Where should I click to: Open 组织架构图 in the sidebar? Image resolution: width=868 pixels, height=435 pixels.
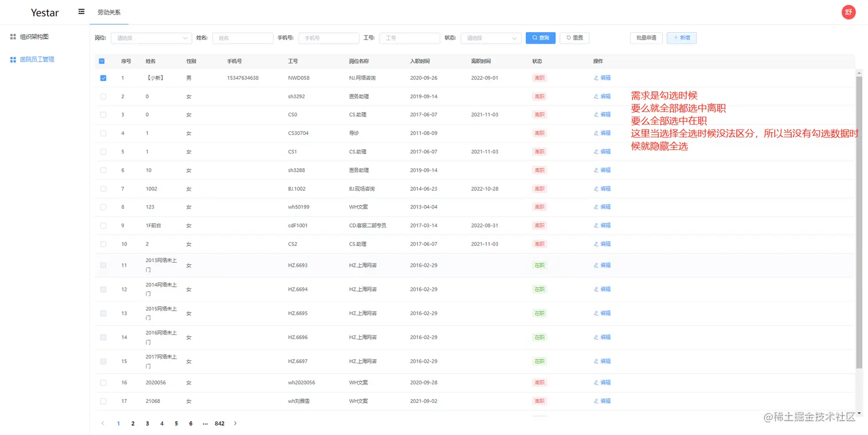tap(34, 37)
